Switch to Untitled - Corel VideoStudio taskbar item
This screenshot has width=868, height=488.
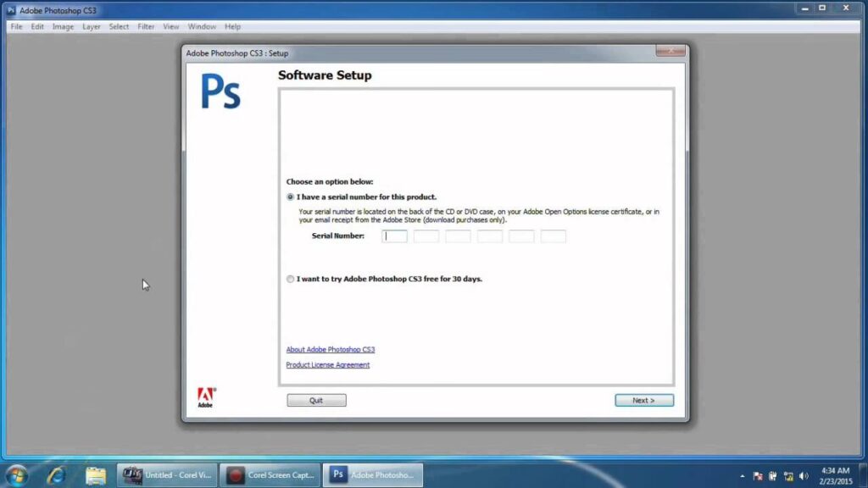coord(167,475)
